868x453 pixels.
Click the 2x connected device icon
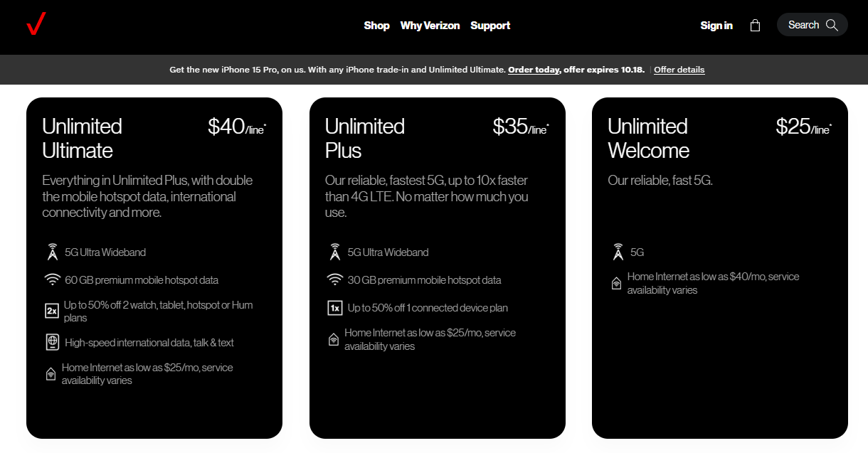click(x=52, y=311)
